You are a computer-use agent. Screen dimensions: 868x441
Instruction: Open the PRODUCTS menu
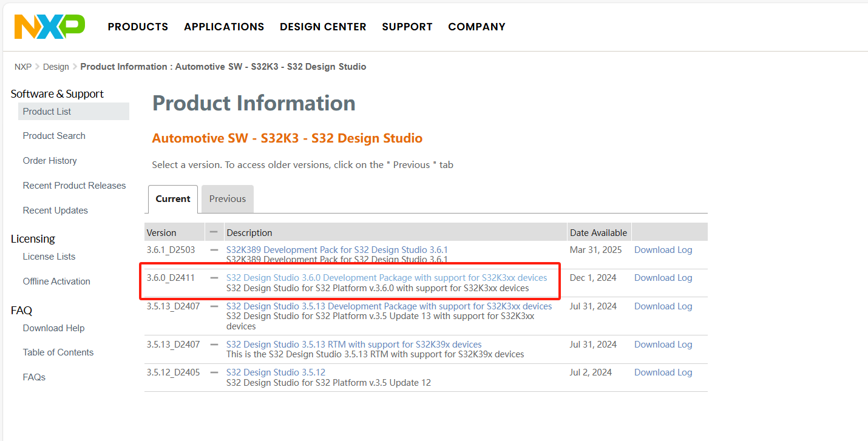pyautogui.click(x=138, y=27)
